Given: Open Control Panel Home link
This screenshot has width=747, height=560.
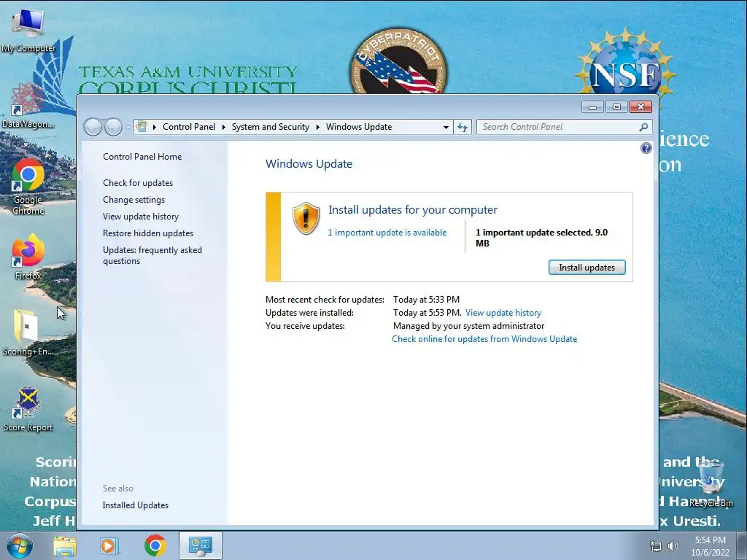Looking at the screenshot, I should [x=142, y=157].
